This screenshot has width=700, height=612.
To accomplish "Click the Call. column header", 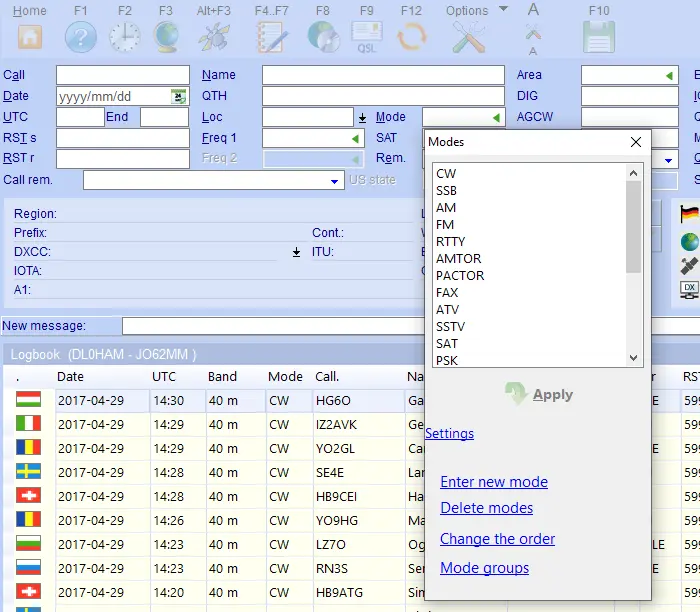I will pyautogui.click(x=327, y=377).
